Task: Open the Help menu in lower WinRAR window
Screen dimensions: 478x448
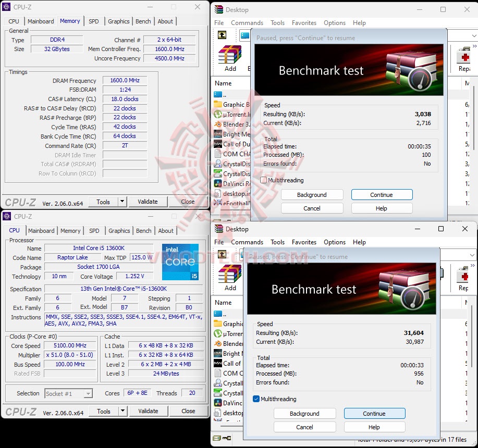Action: click(x=359, y=242)
